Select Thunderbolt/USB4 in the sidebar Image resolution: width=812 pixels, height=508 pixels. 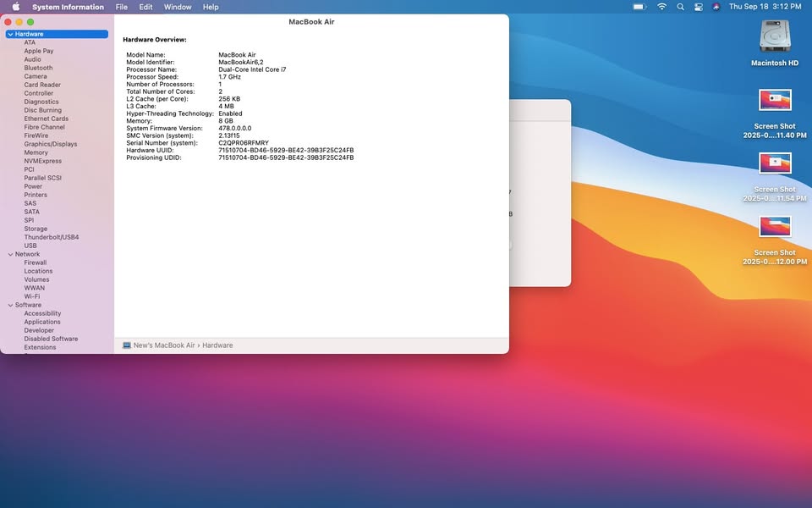click(x=51, y=237)
